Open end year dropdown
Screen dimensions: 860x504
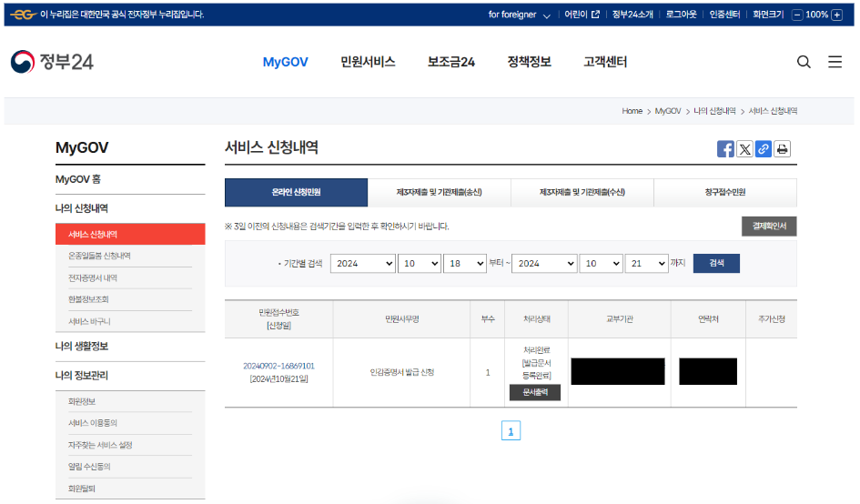pyautogui.click(x=544, y=263)
